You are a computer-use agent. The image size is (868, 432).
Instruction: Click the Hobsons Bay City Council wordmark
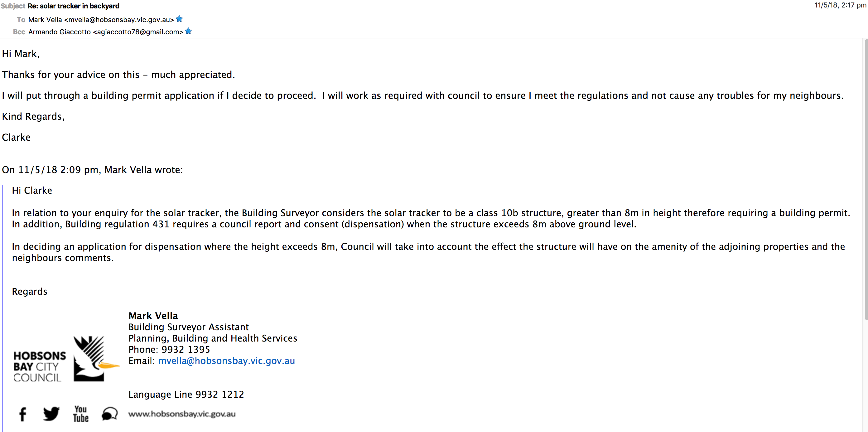point(39,366)
